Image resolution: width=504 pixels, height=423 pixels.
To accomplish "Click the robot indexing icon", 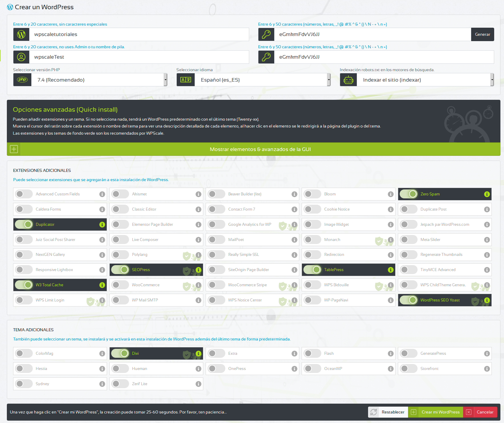I will point(348,80).
